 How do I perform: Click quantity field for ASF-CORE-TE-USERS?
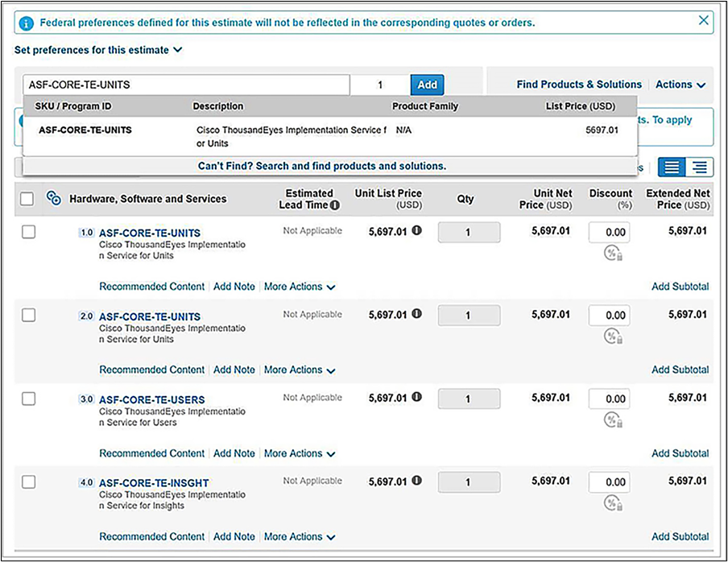(469, 399)
